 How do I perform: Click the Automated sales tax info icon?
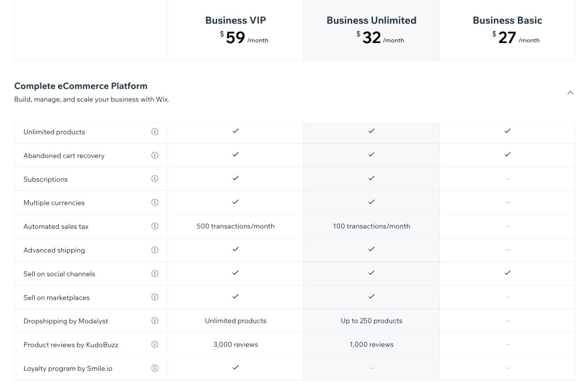click(x=155, y=226)
